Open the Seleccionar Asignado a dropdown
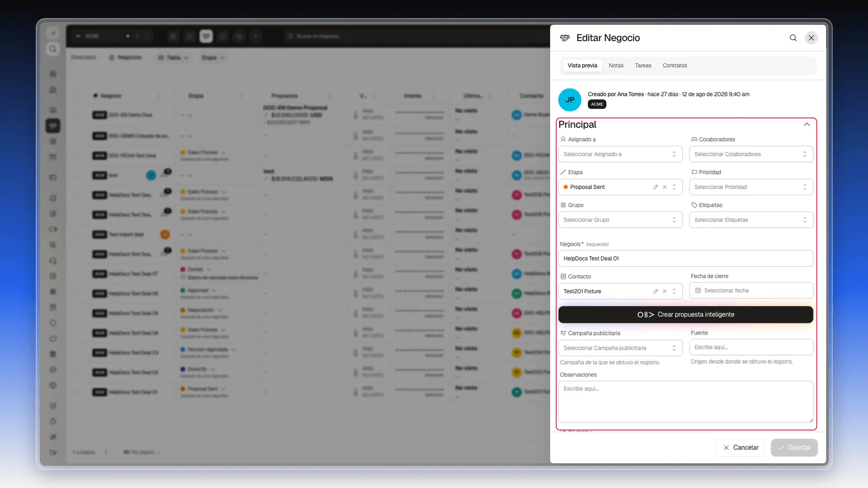Screen dimensions: 868x488 pyautogui.click(x=620, y=154)
